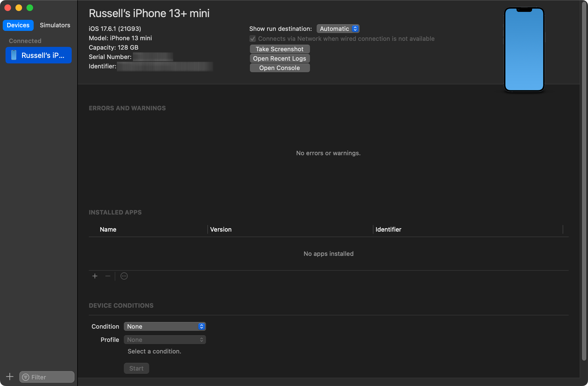Click the green fullscreen window button

(30, 8)
